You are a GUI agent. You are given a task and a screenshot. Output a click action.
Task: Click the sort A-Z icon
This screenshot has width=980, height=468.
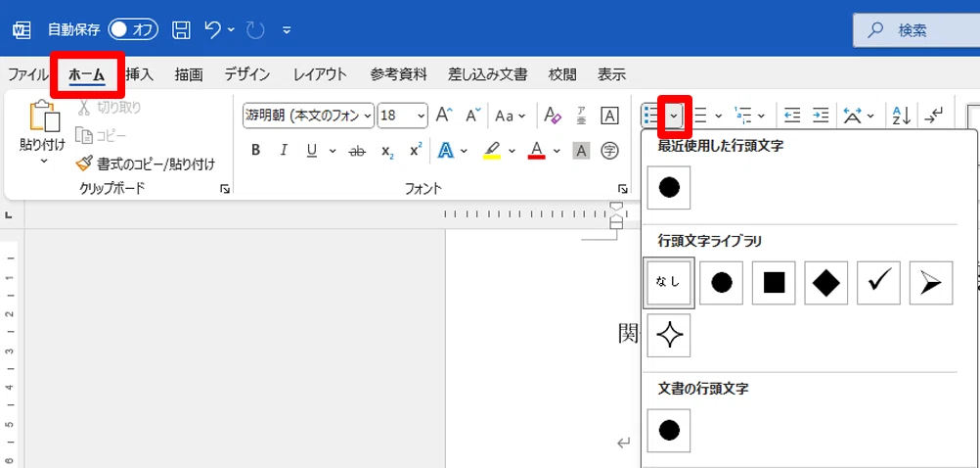pyautogui.click(x=902, y=116)
